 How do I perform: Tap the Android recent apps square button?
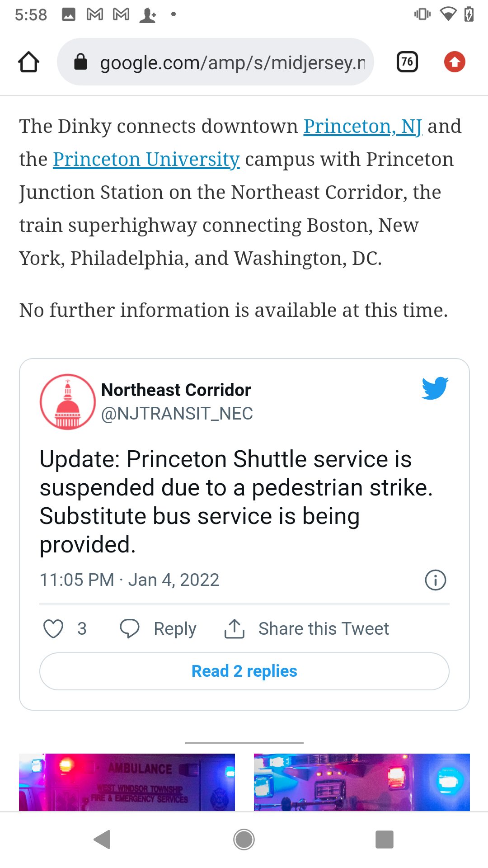coord(385,840)
